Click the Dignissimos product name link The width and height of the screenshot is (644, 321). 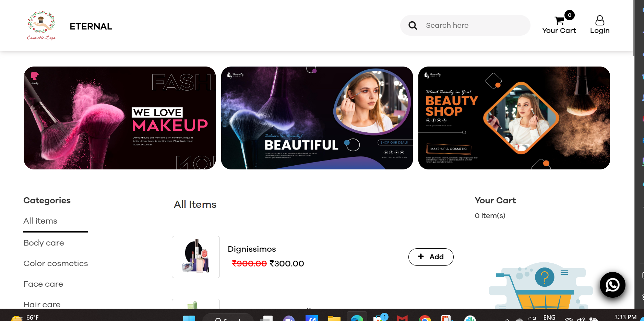[x=252, y=249]
